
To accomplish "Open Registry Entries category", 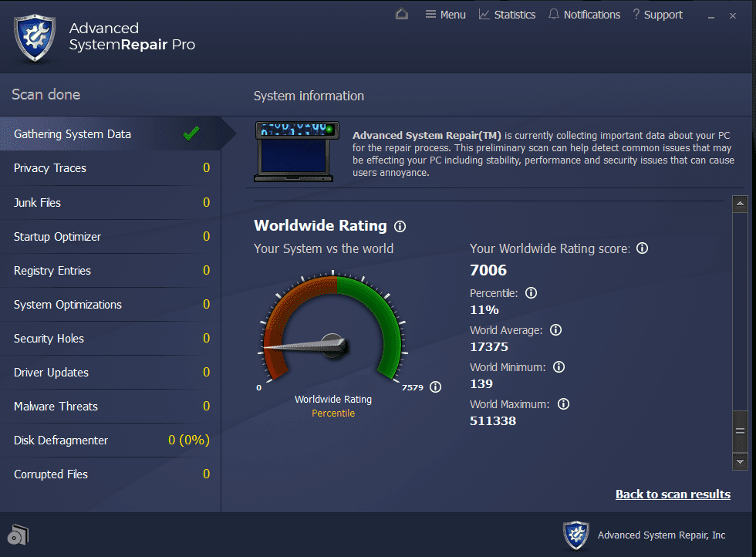I will point(111,271).
